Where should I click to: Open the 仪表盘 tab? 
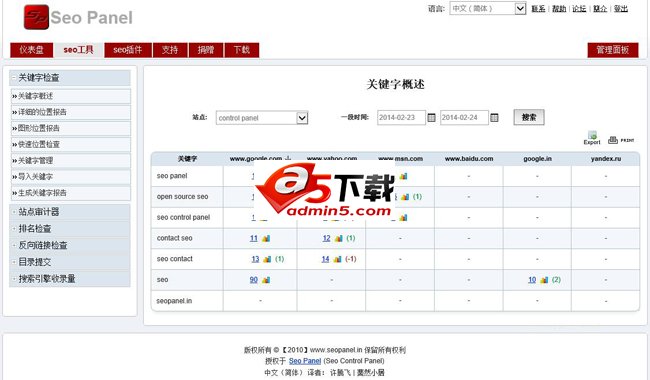pyautogui.click(x=32, y=50)
